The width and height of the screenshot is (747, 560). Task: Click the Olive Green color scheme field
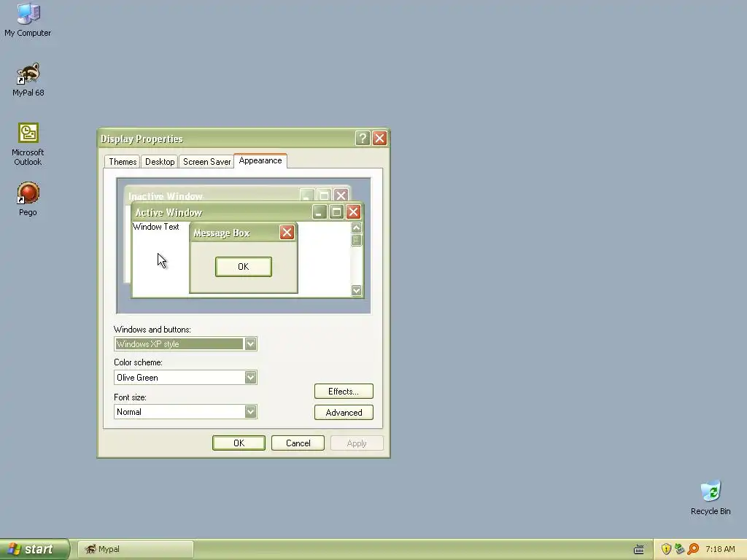point(185,377)
